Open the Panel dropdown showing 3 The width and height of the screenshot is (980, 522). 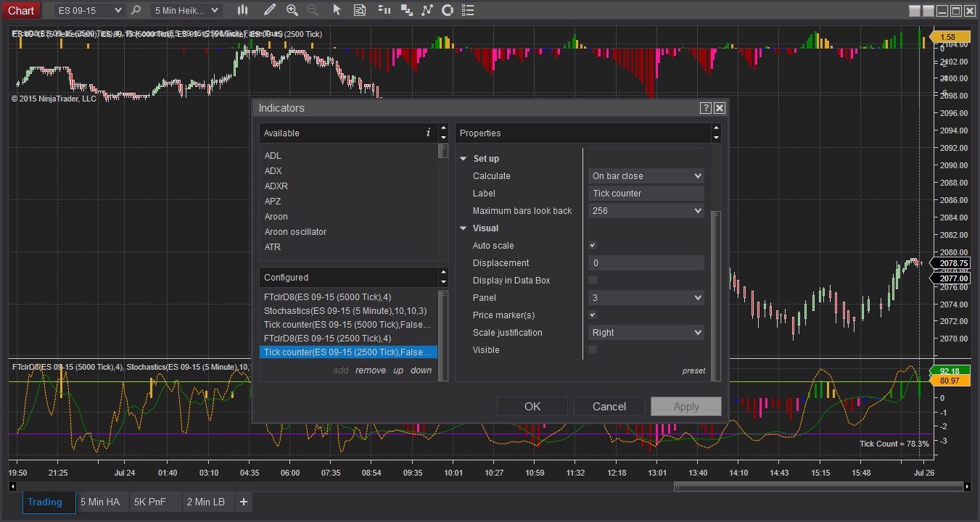tap(646, 298)
